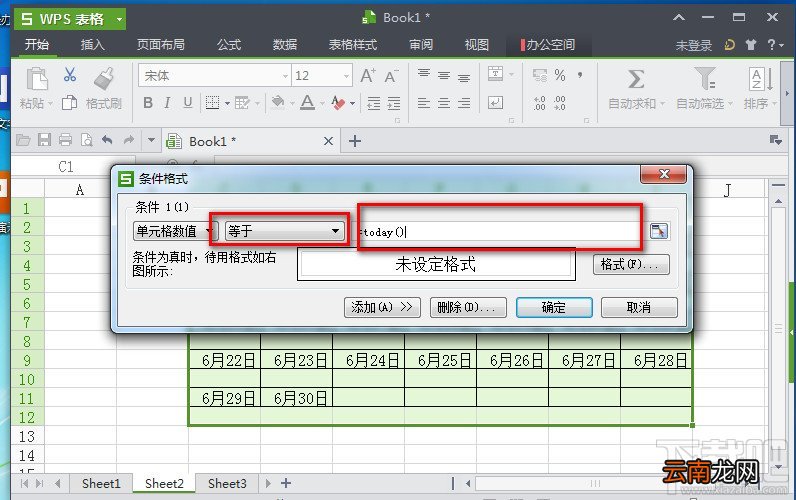
Task: Click the 添加(A) >> button
Action: [x=382, y=307]
